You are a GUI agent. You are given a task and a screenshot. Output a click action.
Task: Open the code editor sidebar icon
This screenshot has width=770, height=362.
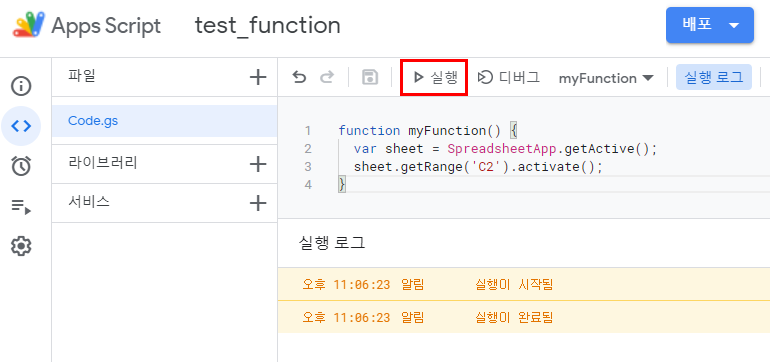point(21,126)
